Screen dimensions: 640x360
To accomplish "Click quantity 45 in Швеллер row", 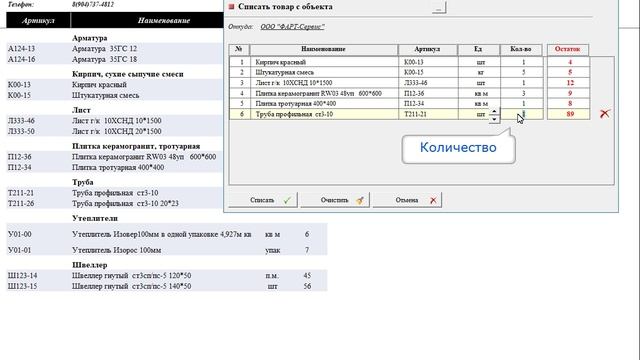I will 307,276.
